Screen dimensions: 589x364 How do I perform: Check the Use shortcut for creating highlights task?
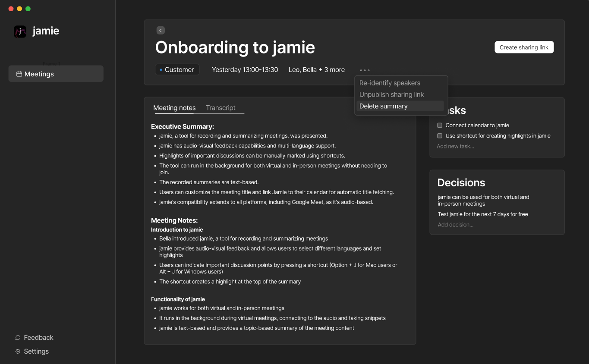(440, 136)
